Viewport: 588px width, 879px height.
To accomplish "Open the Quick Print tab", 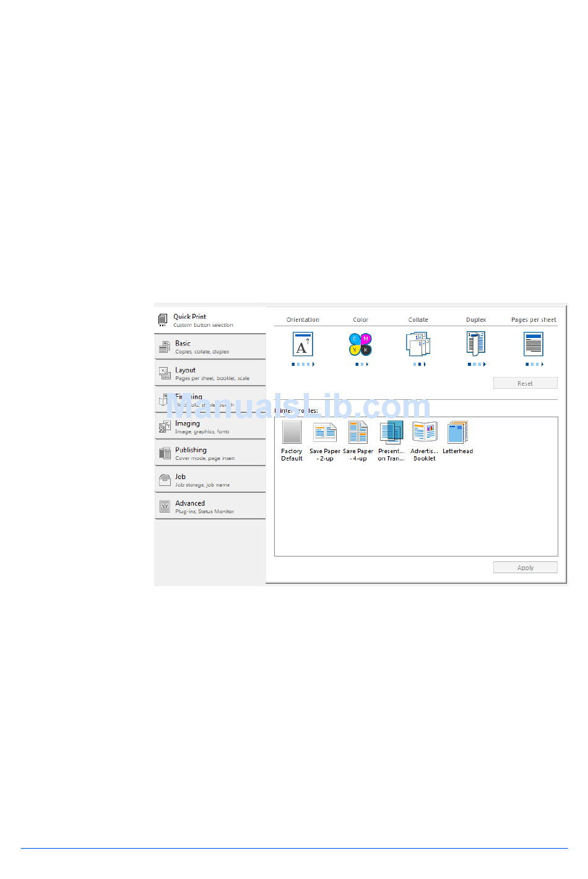I will [x=210, y=320].
